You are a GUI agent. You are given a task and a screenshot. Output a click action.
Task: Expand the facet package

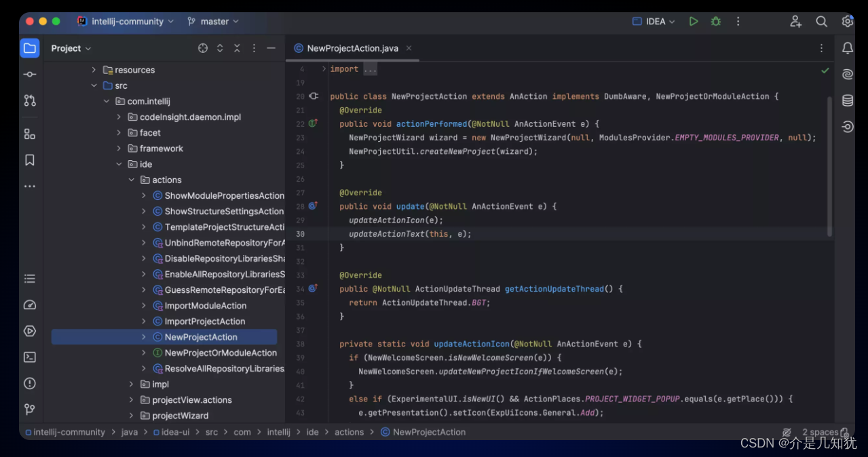point(119,133)
